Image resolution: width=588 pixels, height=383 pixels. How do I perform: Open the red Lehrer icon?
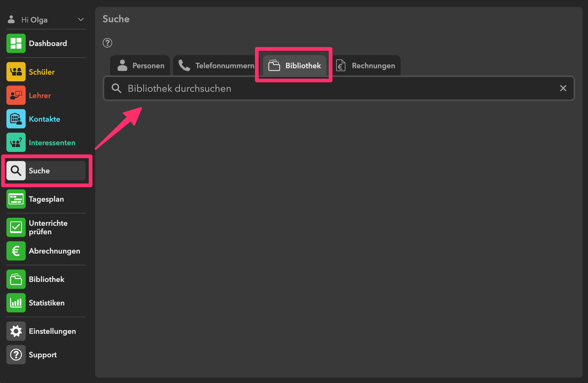[16, 95]
